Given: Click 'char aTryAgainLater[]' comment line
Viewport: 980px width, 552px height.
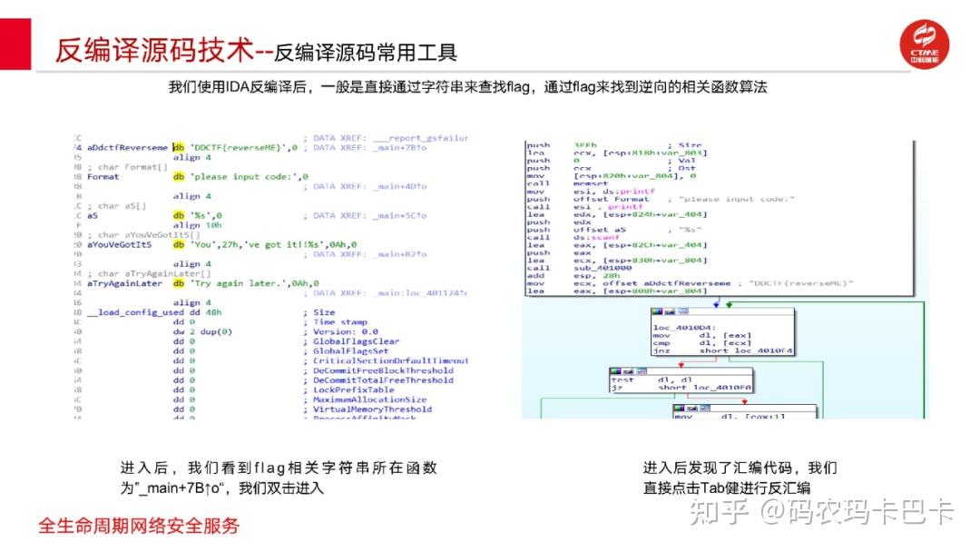Looking at the screenshot, I should point(149,274).
